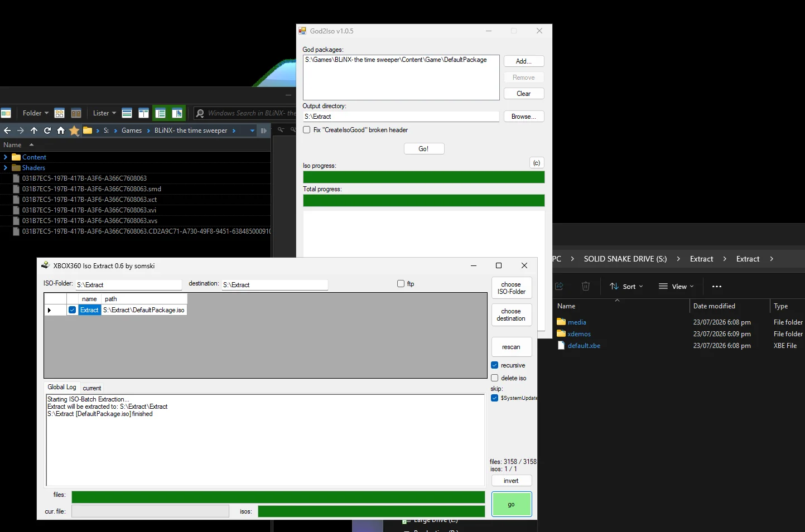Click the Date modified column header in Explorer
The width and height of the screenshot is (805, 532).
tap(714, 306)
